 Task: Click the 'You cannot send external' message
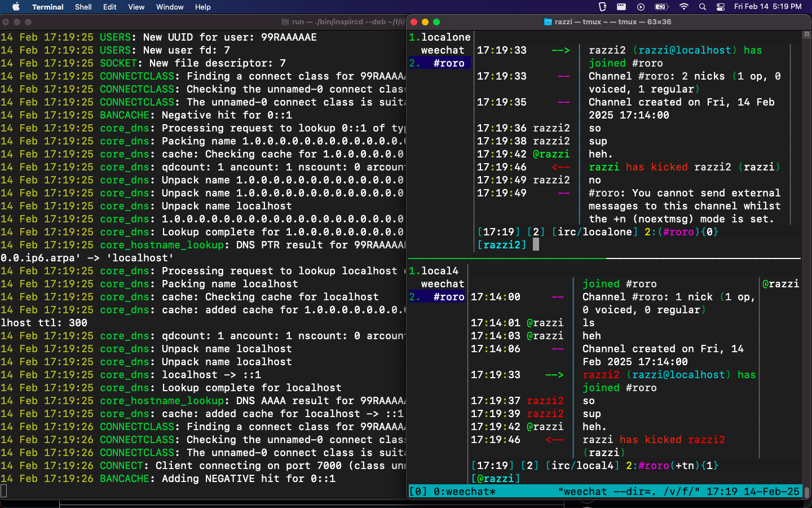(x=685, y=206)
